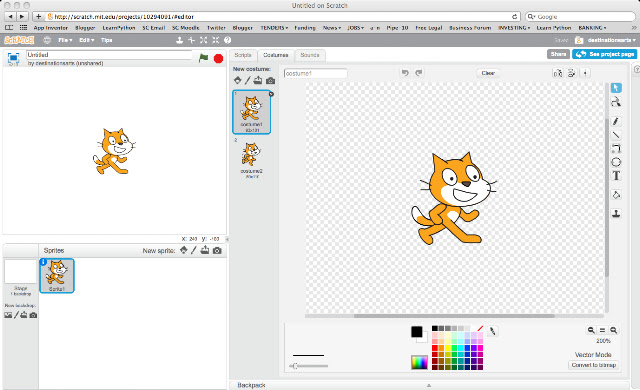The image size is (640, 390).
Task: Activate the eyedropper color picker
Action: [x=493, y=331]
